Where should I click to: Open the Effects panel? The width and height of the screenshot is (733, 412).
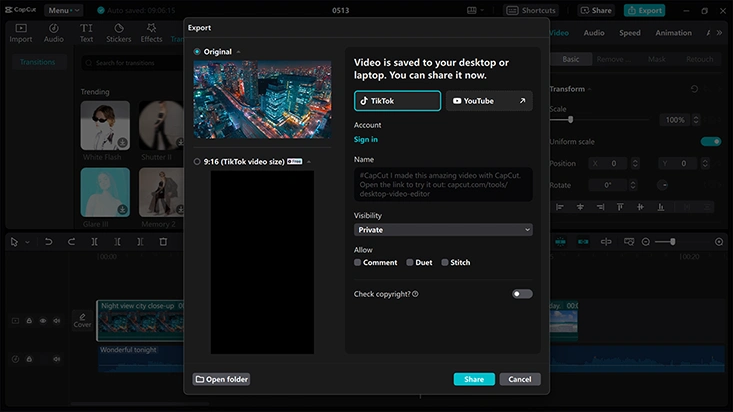151,33
